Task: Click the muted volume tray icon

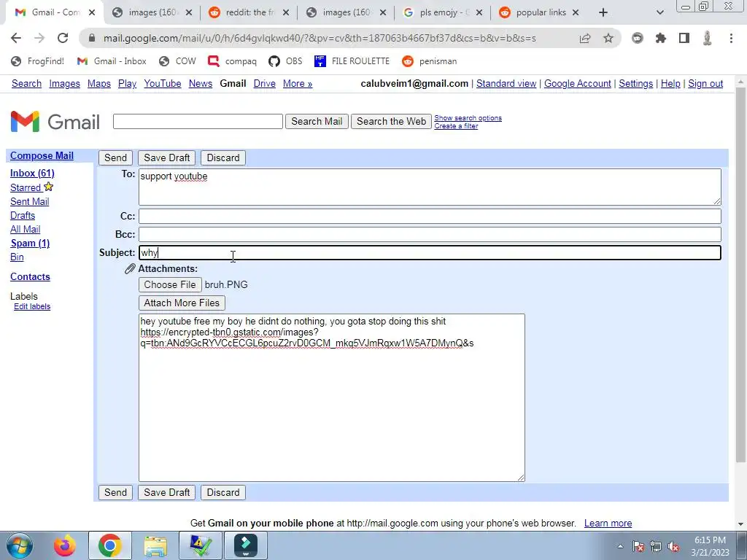Action: coord(673,547)
